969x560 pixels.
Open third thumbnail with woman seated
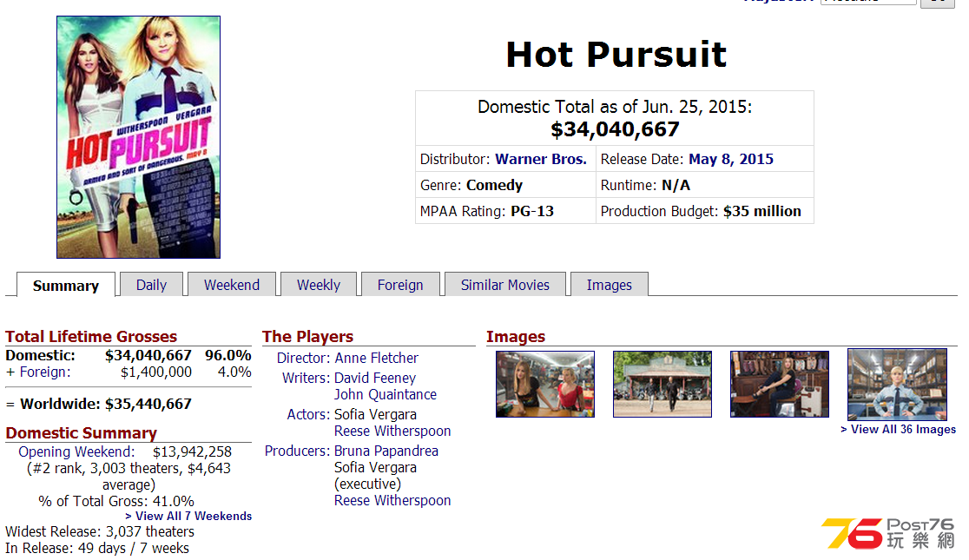[779, 384]
